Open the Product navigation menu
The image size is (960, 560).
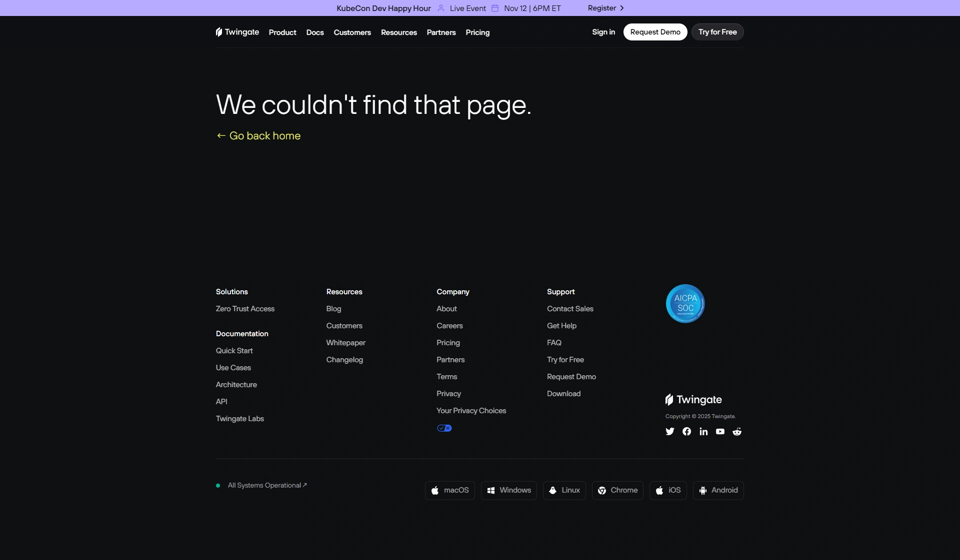(282, 32)
